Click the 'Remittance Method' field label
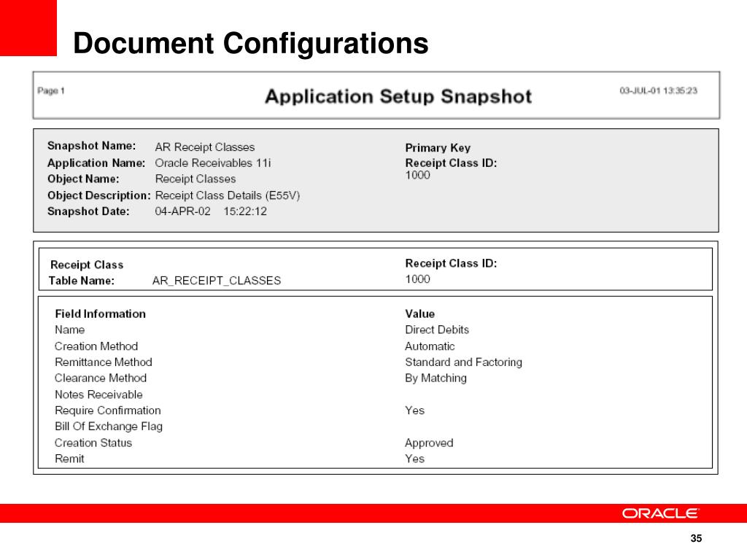 pos(104,362)
